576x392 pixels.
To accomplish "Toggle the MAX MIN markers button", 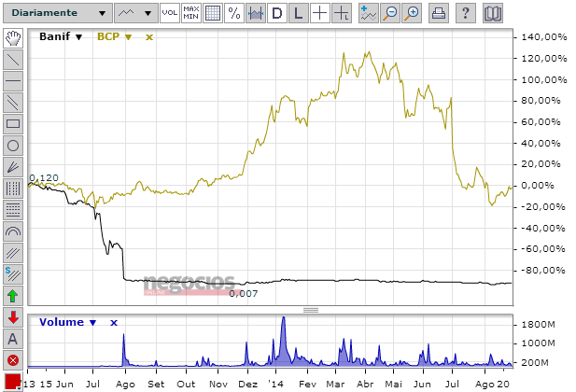I will click(x=191, y=13).
